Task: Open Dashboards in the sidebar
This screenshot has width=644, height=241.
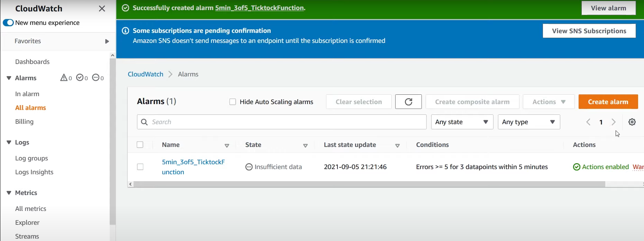Action: pos(32,62)
